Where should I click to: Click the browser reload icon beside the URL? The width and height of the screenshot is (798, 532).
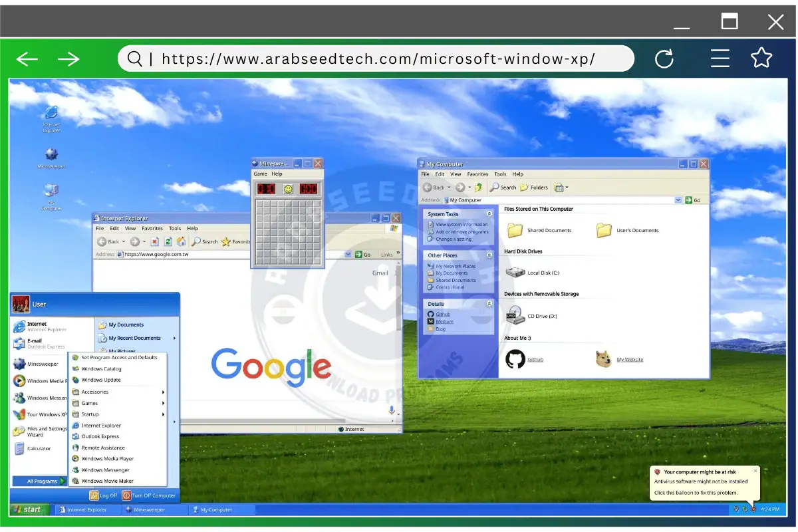[x=664, y=59]
